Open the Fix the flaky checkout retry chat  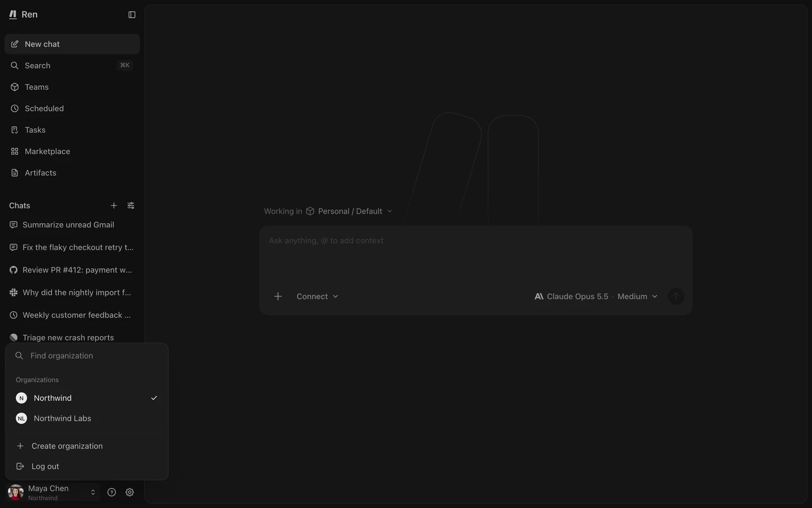(72, 247)
